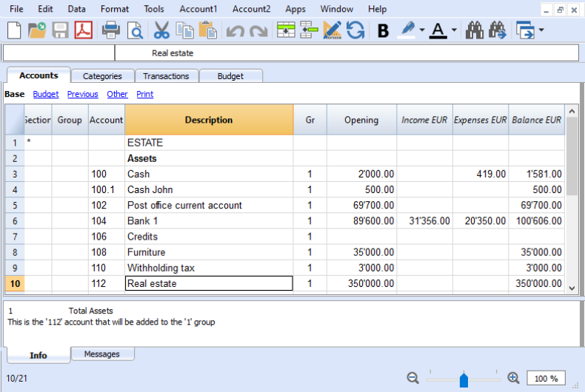Click the Balance EUR column header
The image size is (585, 392).
(x=536, y=120)
